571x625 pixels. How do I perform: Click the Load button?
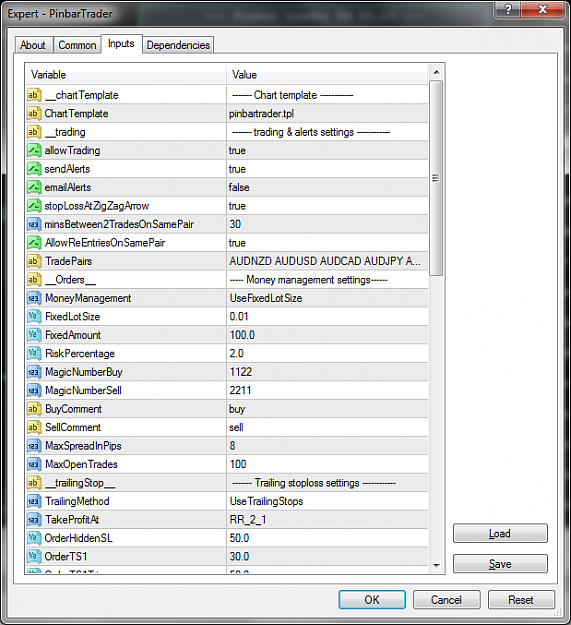coord(500,533)
